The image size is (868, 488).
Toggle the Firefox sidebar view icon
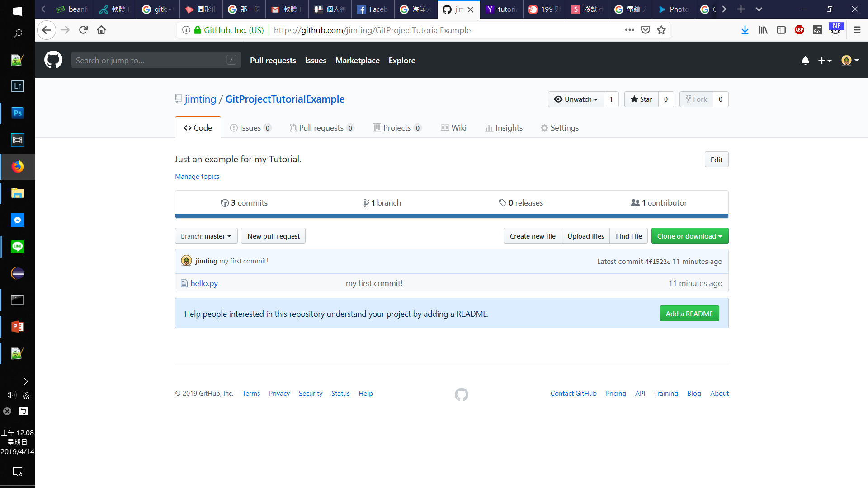tap(781, 30)
